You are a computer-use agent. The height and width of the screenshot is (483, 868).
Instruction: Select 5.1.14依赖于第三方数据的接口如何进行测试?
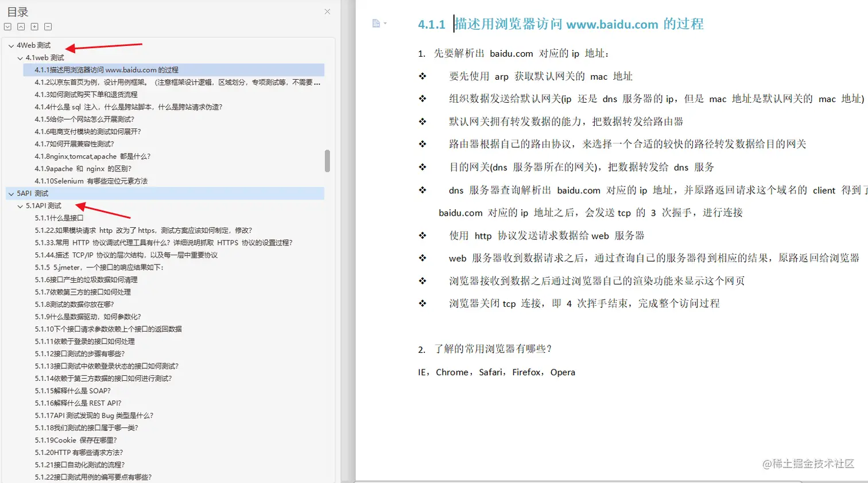(x=103, y=378)
